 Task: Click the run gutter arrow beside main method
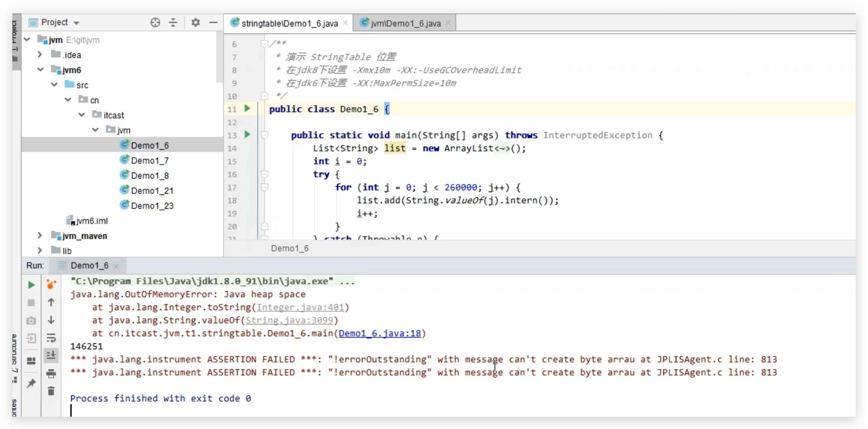point(247,135)
